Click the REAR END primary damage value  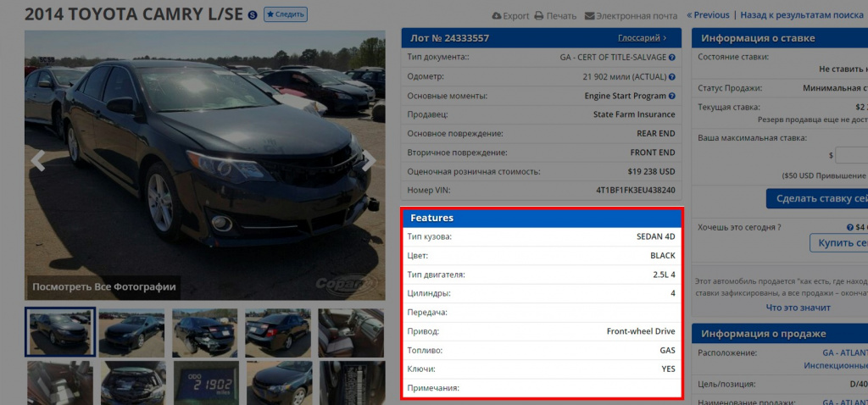(656, 133)
